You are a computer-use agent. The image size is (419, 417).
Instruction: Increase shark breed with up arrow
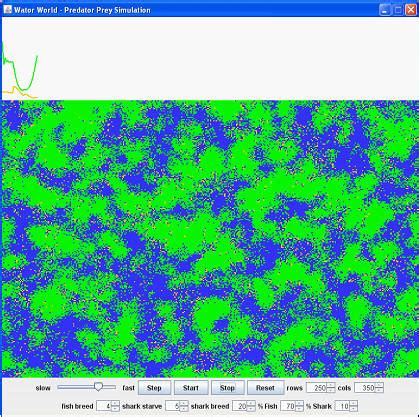pyautogui.click(x=251, y=403)
